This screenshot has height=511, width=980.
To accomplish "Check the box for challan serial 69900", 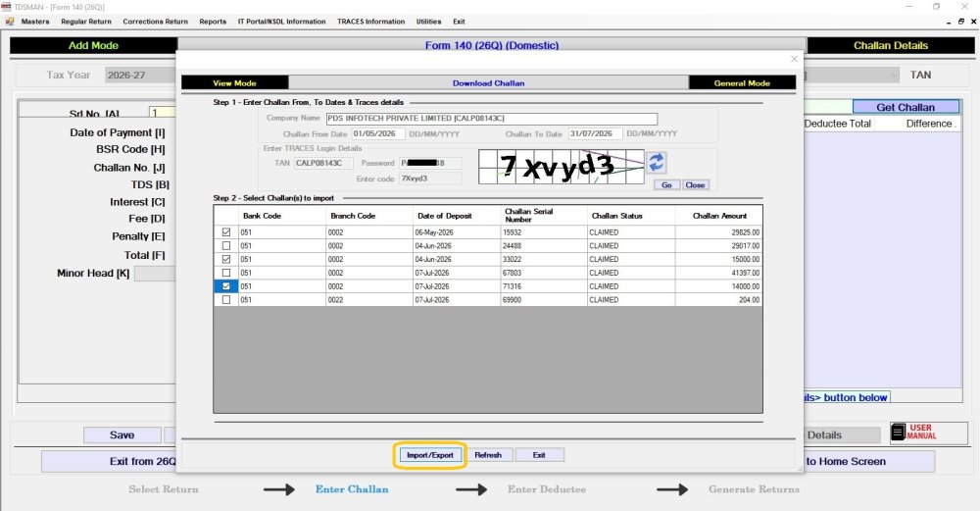I will [x=226, y=299].
